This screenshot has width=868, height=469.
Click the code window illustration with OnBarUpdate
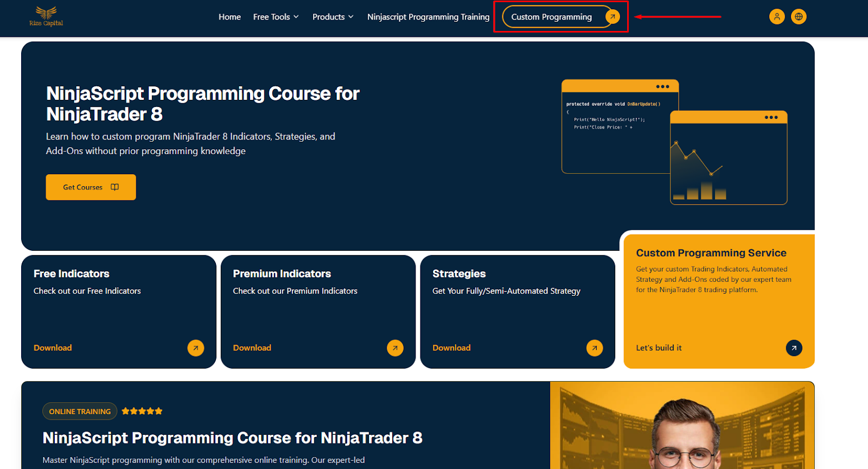pos(616,126)
